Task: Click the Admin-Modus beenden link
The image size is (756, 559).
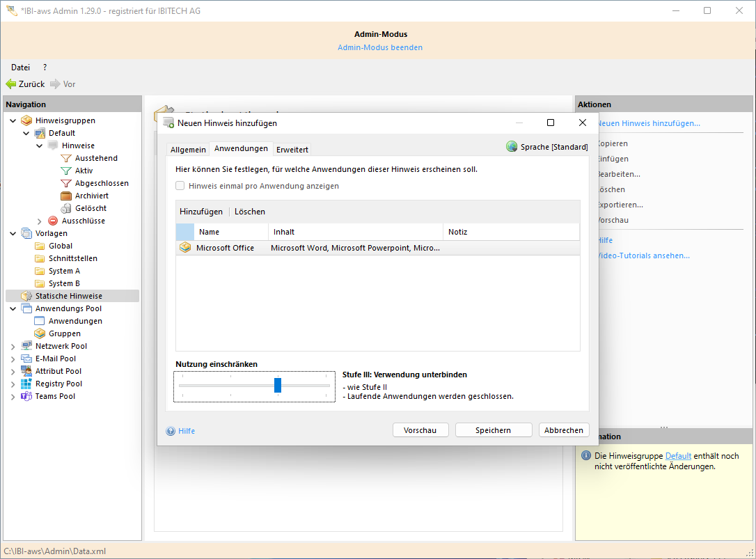Action: click(380, 47)
